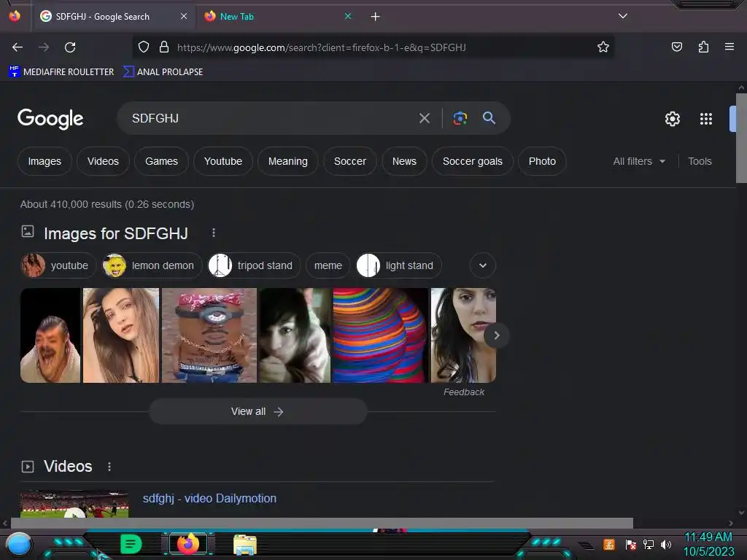747x560 pixels.
Task: Select the Soccer goals filter chip
Action: pos(473,161)
